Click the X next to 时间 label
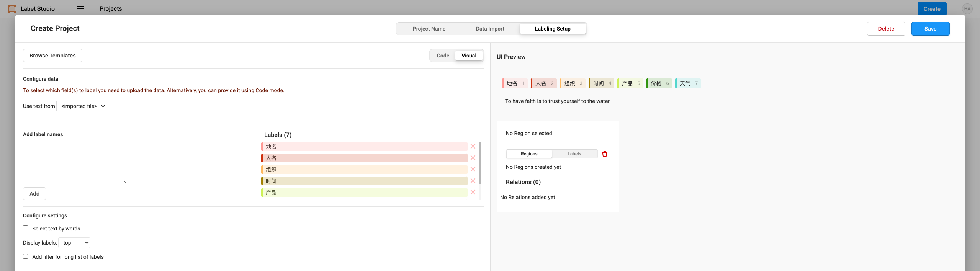The height and width of the screenshot is (271, 980). 473,181
